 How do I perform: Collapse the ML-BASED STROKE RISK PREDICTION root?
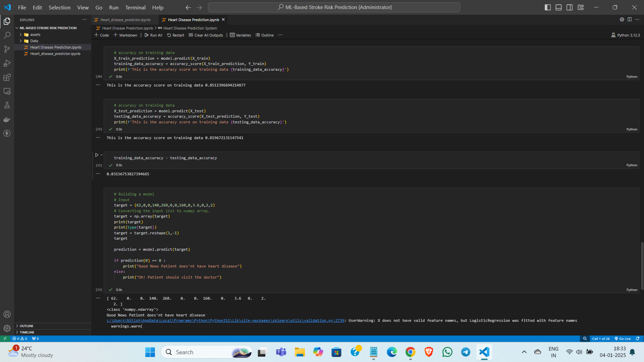pyautogui.click(x=48, y=28)
